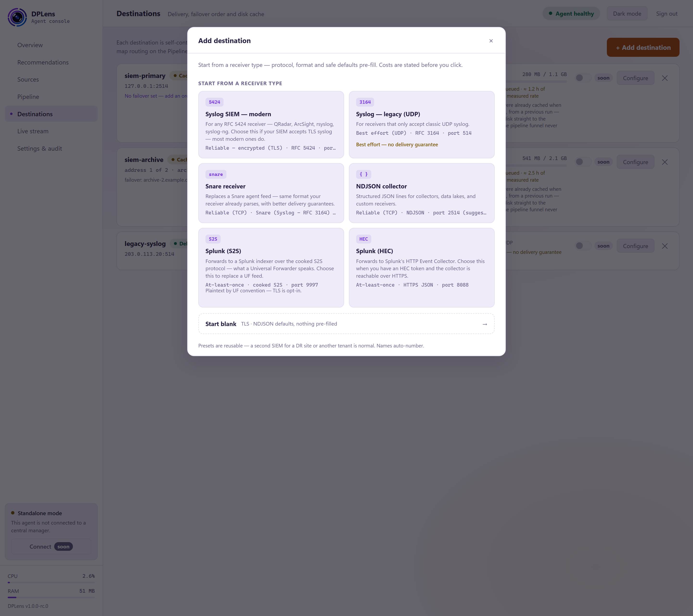Click the HEC badge icon
The height and width of the screenshot is (616, 693).
(x=363, y=239)
